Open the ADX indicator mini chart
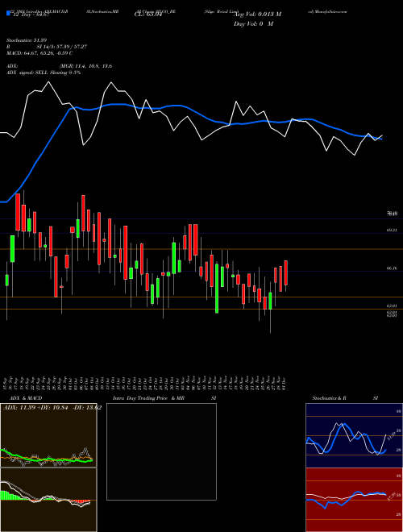 (x=48, y=435)
